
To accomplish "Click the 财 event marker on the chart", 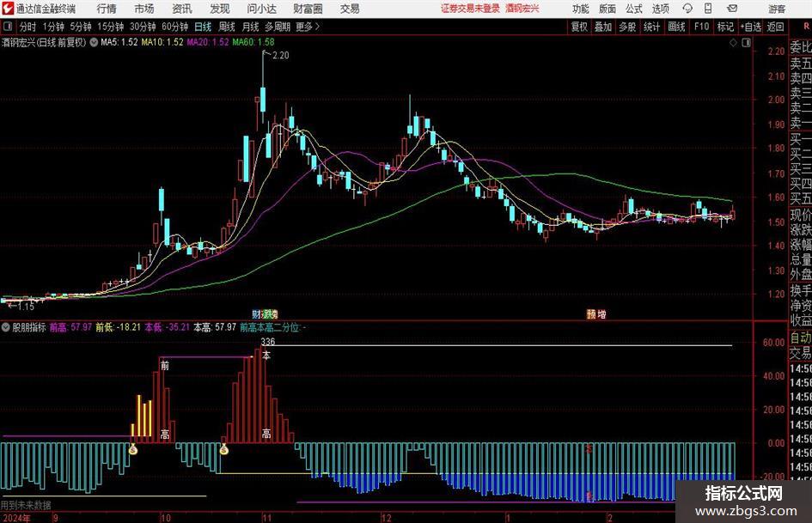I will [256, 313].
